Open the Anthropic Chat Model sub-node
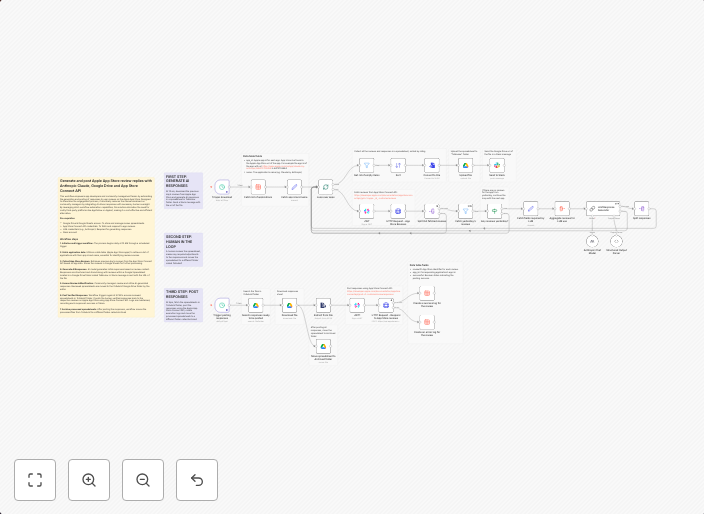This screenshot has width=704, height=514. [x=592, y=241]
